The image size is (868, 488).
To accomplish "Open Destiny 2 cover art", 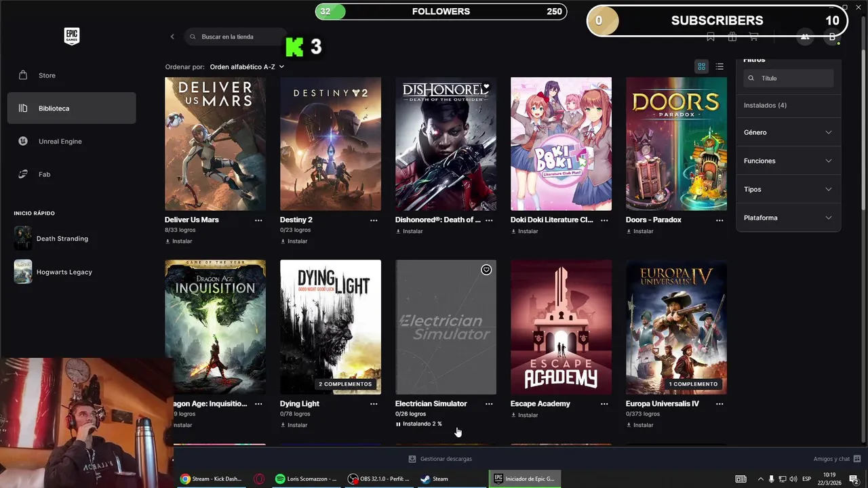I will click(x=330, y=144).
